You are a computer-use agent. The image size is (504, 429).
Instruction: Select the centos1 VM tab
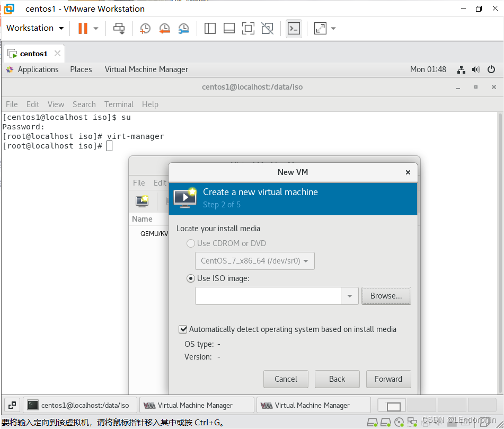pyautogui.click(x=33, y=54)
